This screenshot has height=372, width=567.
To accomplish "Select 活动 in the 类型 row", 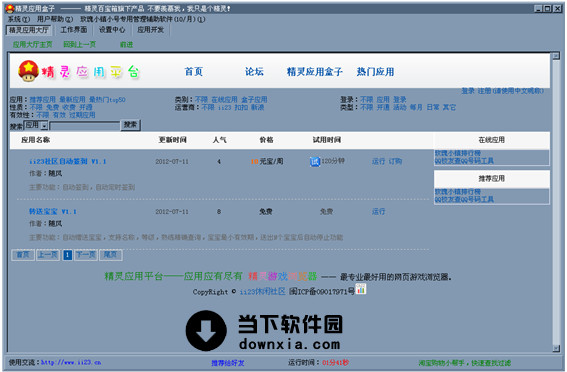I will pyautogui.click(x=400, y=107).
